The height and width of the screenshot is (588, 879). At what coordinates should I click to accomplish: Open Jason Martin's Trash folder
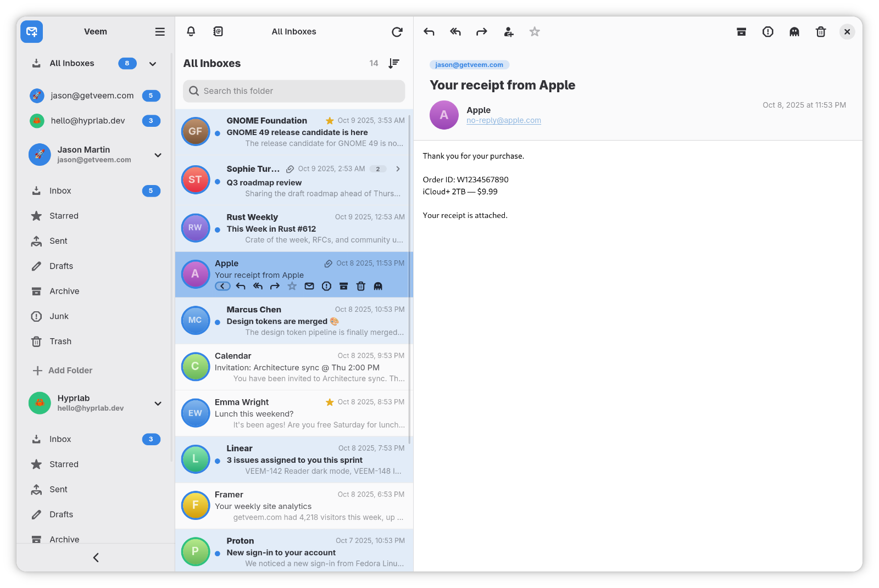(96, 341)
